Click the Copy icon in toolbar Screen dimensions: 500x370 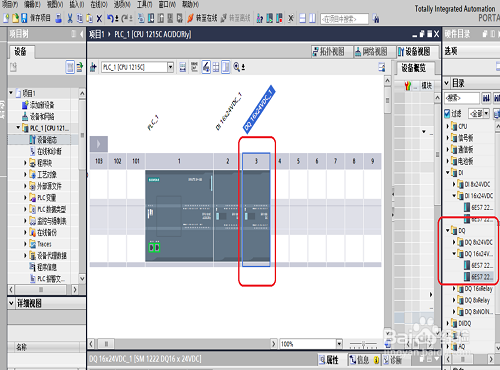pyautogui.click(x=79, y=18)
